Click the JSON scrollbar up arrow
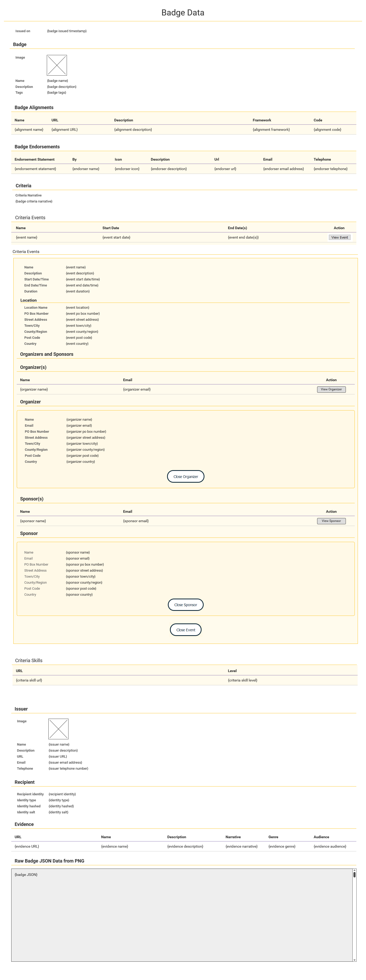366x980 pixels. (x=354, y=870)
